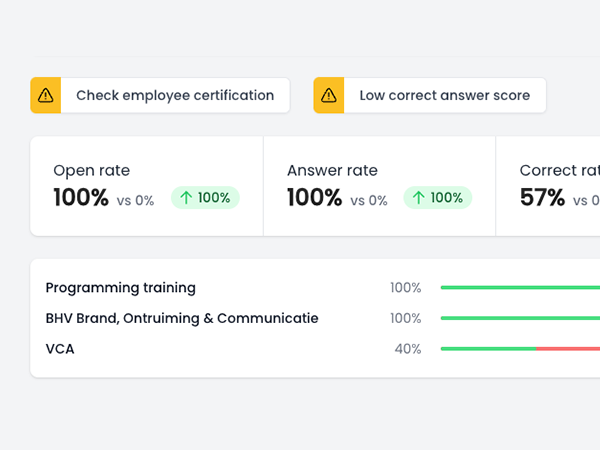Open the Programming training row
Viewport: 600px width, 450px height.
(121, 288)
